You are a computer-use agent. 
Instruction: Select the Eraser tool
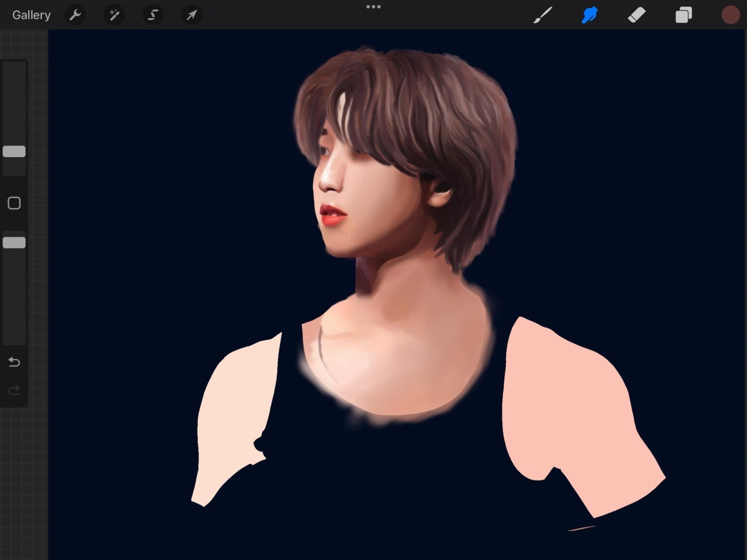[637, 15]
